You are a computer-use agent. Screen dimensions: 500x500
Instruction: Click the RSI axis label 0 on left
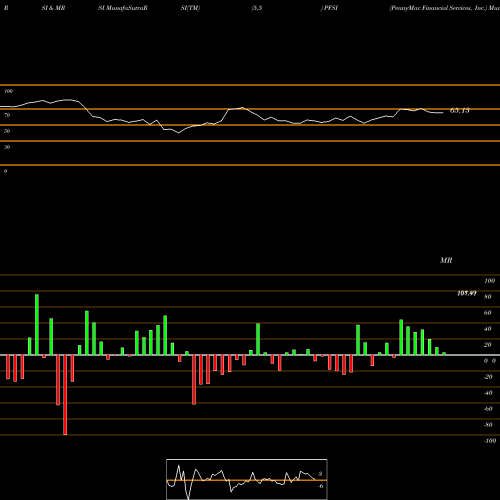[5, 171]
